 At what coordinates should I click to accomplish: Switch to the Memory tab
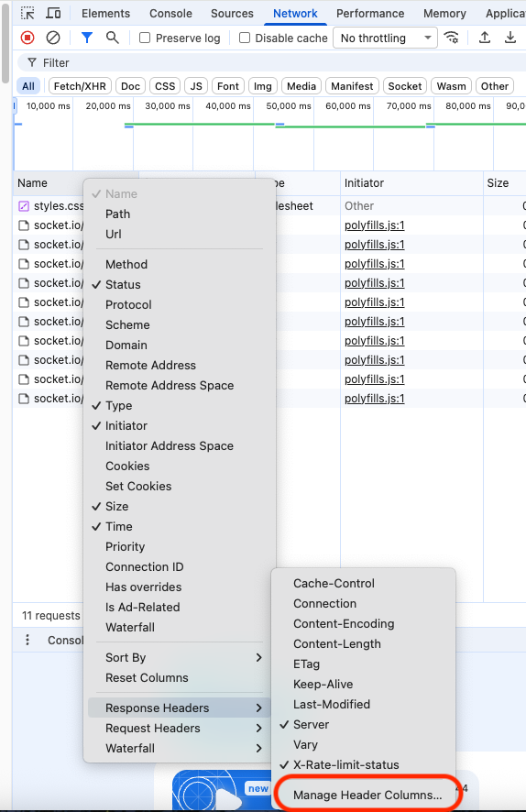[444, 14]
